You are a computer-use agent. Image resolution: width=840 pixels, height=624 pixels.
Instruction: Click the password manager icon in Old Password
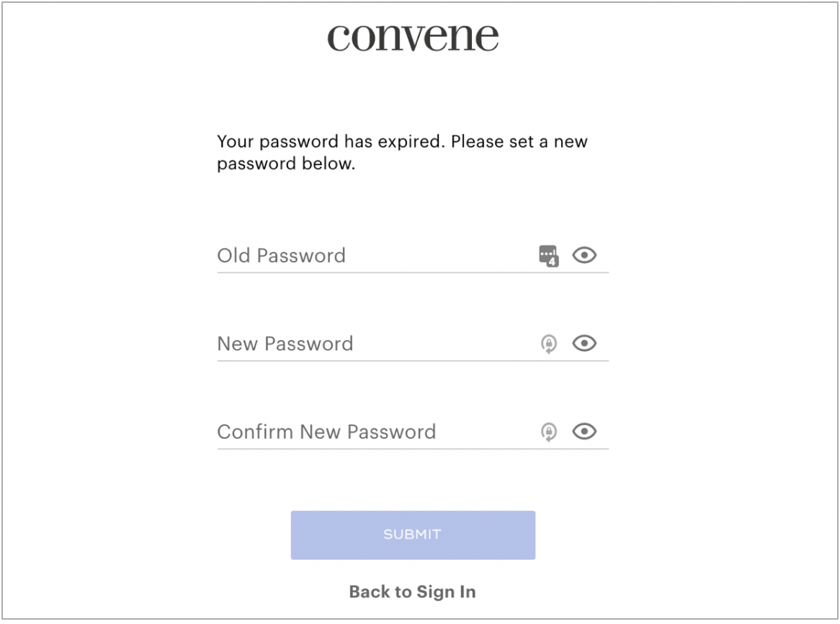(548, 256)
